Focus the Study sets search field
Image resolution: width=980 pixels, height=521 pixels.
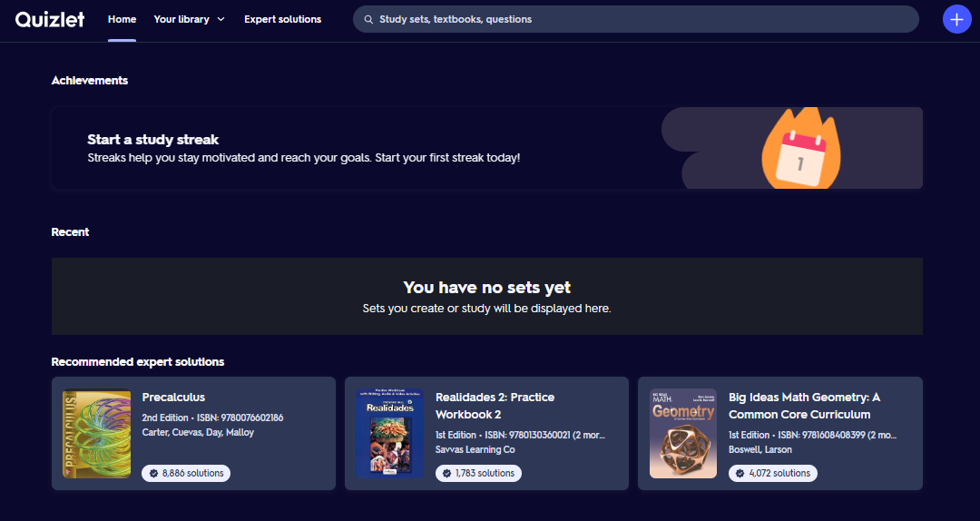coord(635,19)
